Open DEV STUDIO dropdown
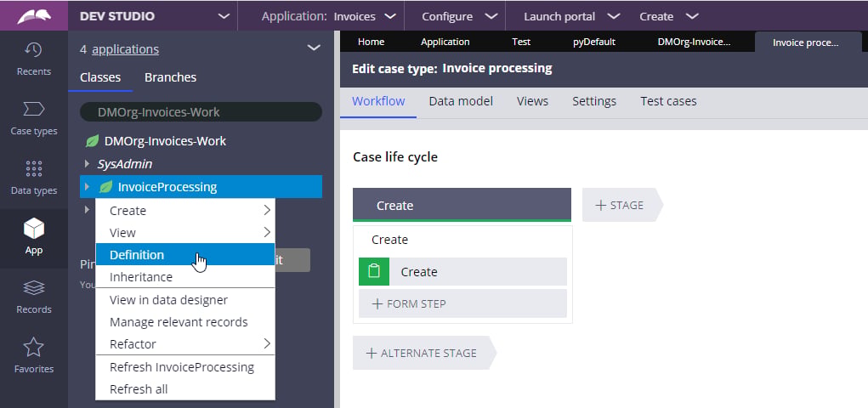 click(x=224, y=16)
